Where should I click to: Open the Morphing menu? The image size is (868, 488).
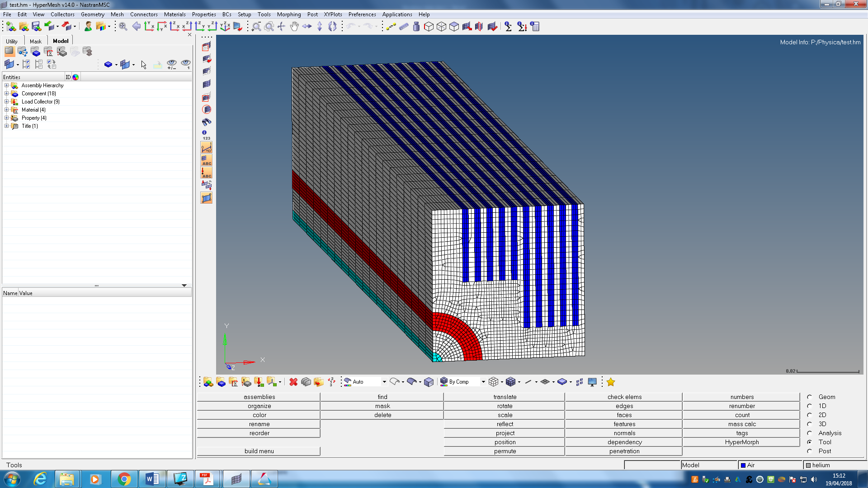tap(288, 14)
